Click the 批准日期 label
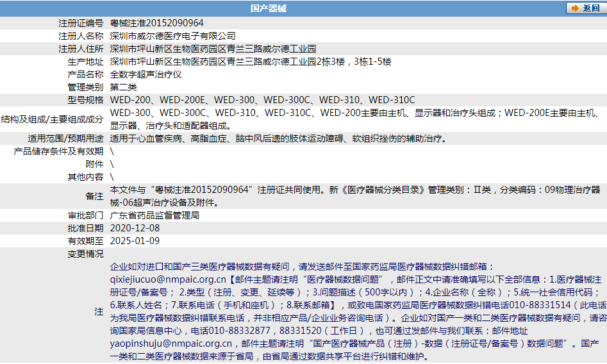 [x=85, y=228]
